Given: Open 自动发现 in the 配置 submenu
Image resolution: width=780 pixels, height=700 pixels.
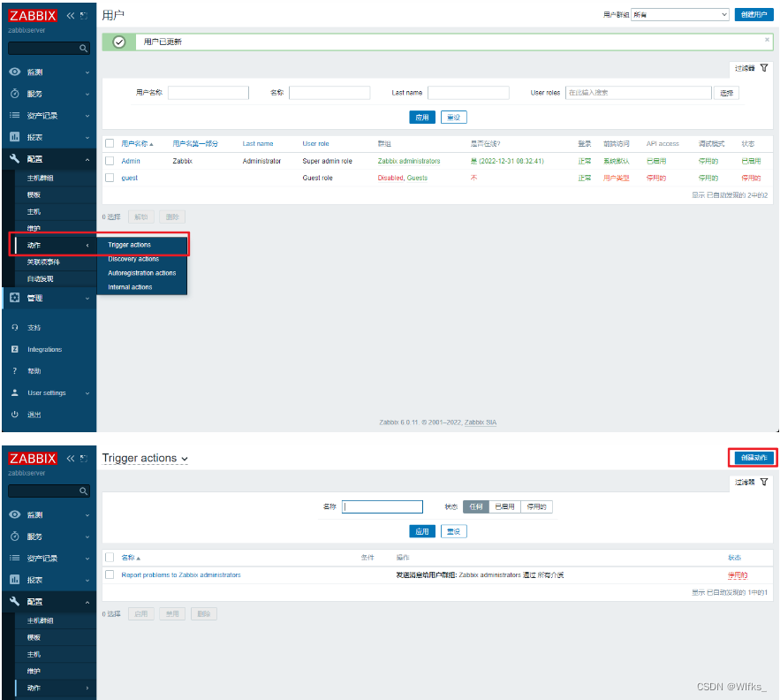Looking at the screenshot, I should [41, 278].
